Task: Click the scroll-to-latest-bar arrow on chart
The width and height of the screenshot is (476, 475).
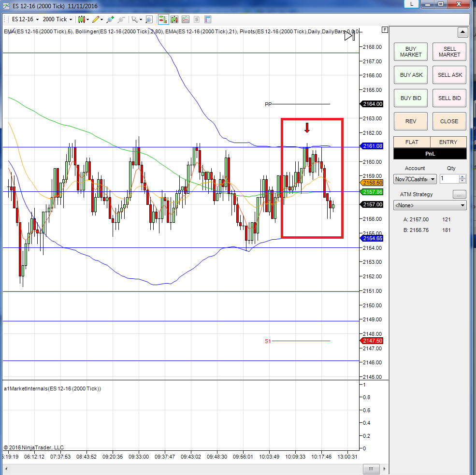Action: [349, 36]
